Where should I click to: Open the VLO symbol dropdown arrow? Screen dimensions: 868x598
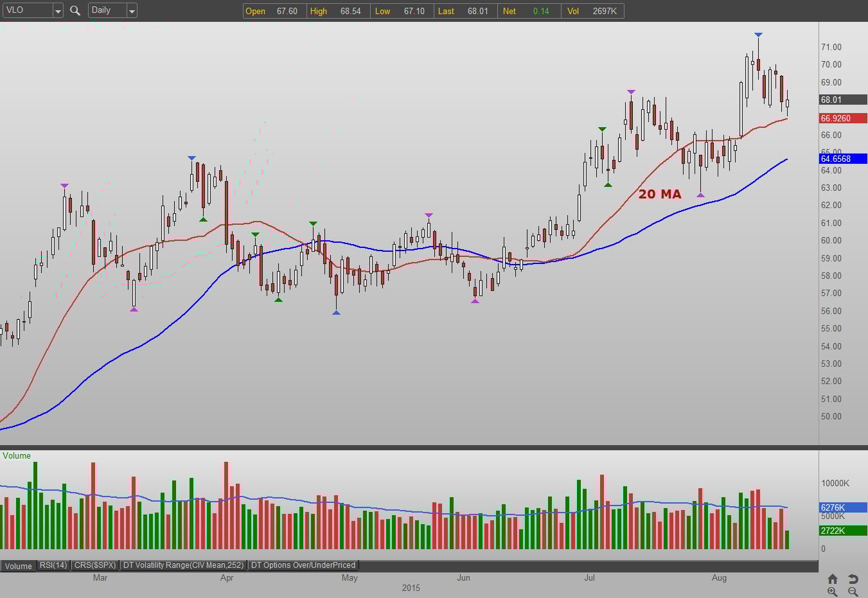click(x=58, y=11)
